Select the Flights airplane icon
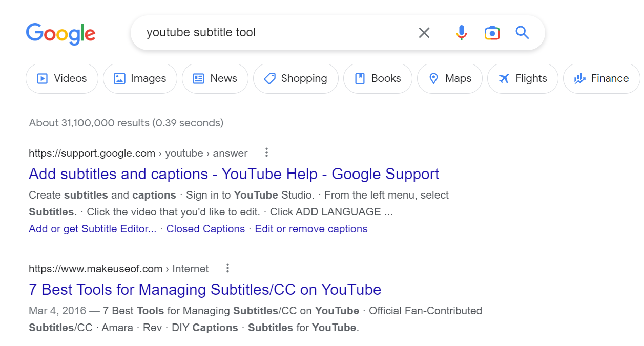This screenshot has width=644, height=346. (x=503, y=78)
